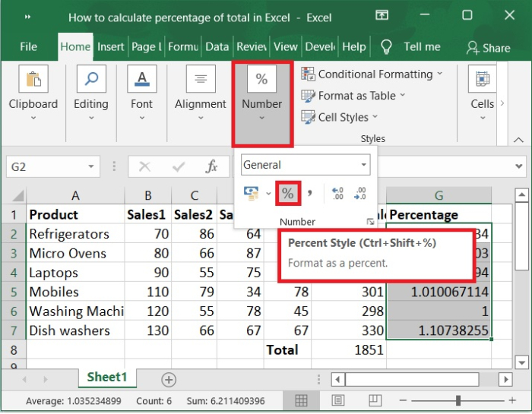This screenshot has height=414, width=532.
Task: Zoom in with plus button
Action: coord(512,400)
